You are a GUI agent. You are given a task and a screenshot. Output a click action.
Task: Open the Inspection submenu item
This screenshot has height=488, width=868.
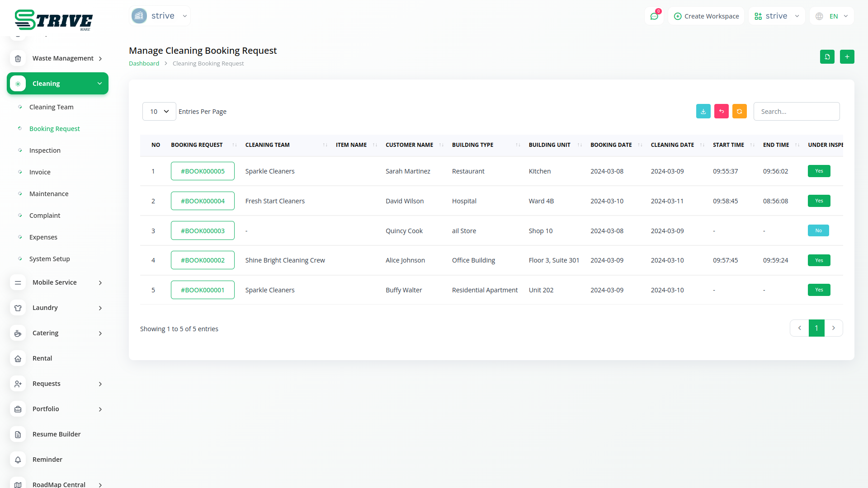[45, 150]
